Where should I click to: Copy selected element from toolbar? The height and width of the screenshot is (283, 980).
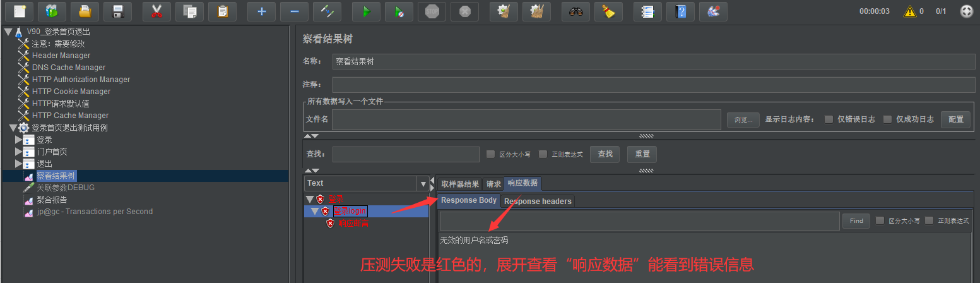190,11
